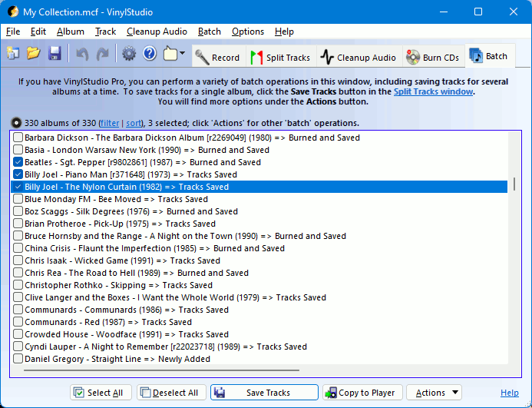Select the Batch tab
The height and width of the screenshot is (408, 532).
(x=490, y=56)
